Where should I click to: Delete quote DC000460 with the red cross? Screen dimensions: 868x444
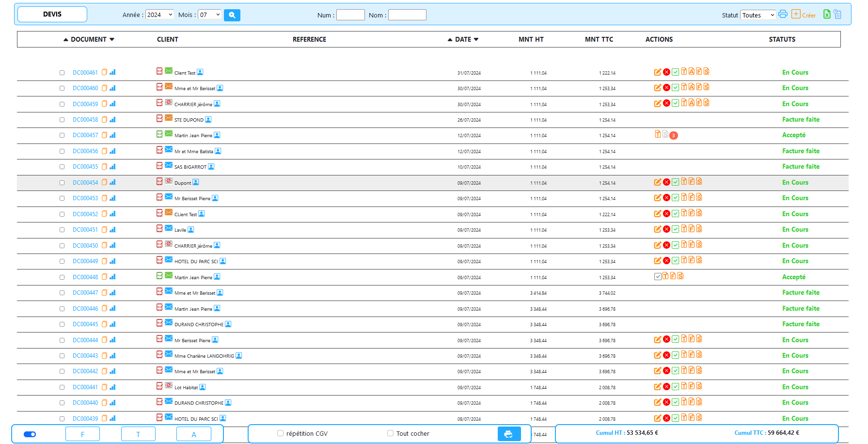tap(666, 88)
